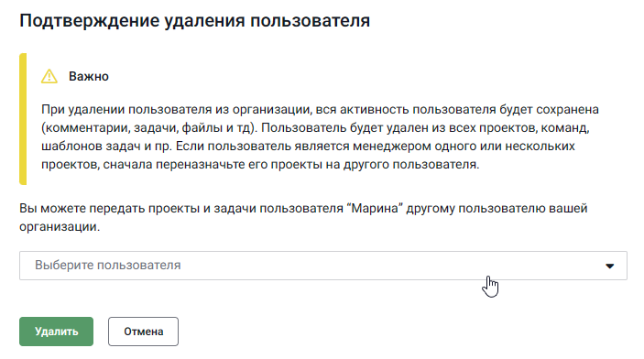Dismiss the dialog with the Отмена button
This screenshot has height=359, width=644.
click(x=143, y=332)
